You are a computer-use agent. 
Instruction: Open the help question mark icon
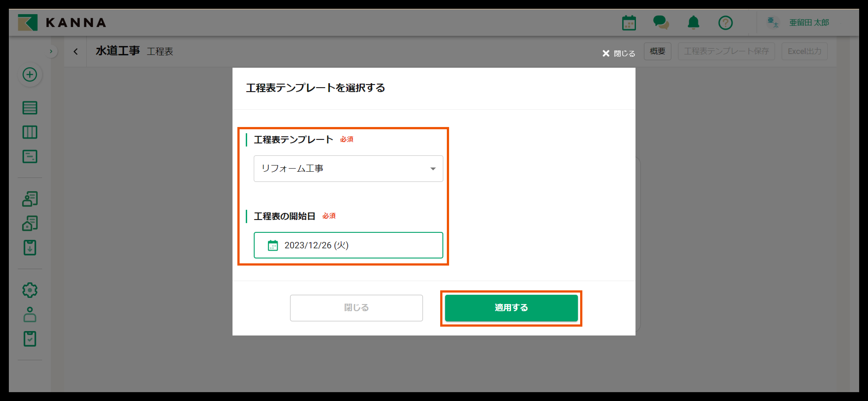(725, 23)
